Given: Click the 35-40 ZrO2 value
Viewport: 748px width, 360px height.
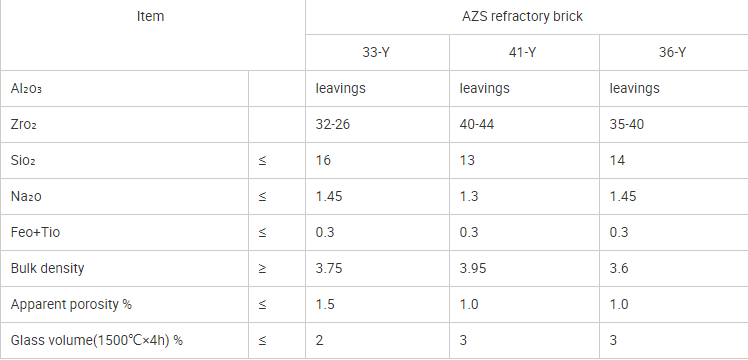Looking at the screenshot, I should (627, 124).
